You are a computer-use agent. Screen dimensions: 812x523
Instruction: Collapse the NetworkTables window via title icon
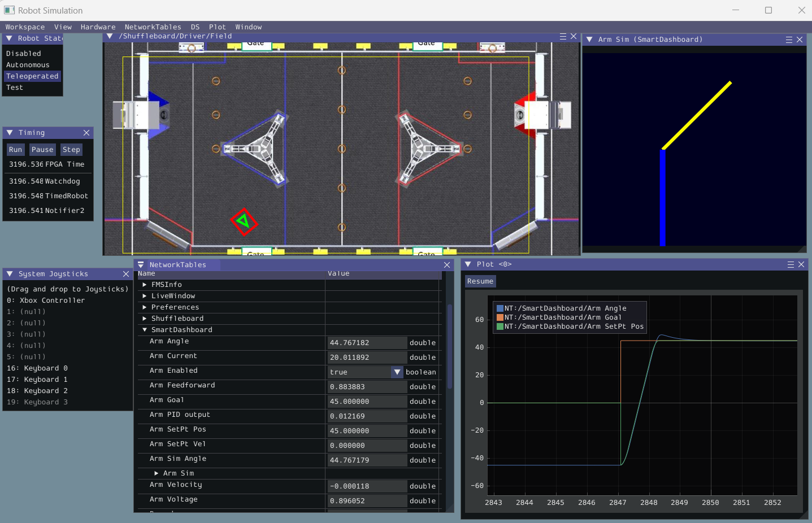coord(141,265)
